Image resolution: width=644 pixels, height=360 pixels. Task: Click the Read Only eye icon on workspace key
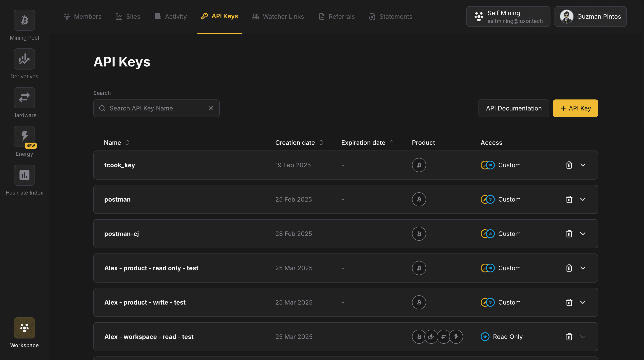coord(485,336)
